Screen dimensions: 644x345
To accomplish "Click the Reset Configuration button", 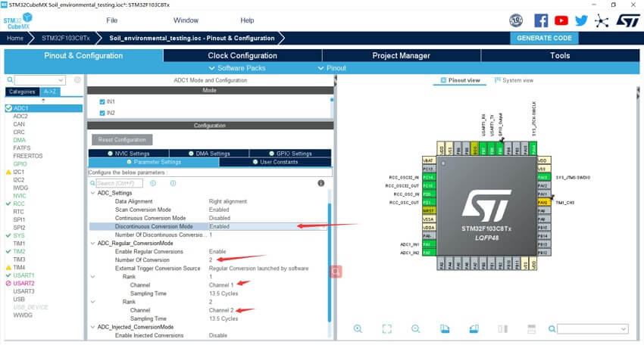I will point(122,140).
